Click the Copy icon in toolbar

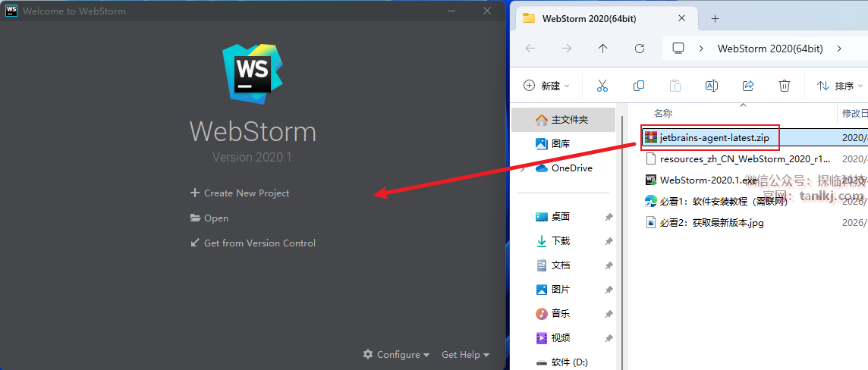pos(639,86)
